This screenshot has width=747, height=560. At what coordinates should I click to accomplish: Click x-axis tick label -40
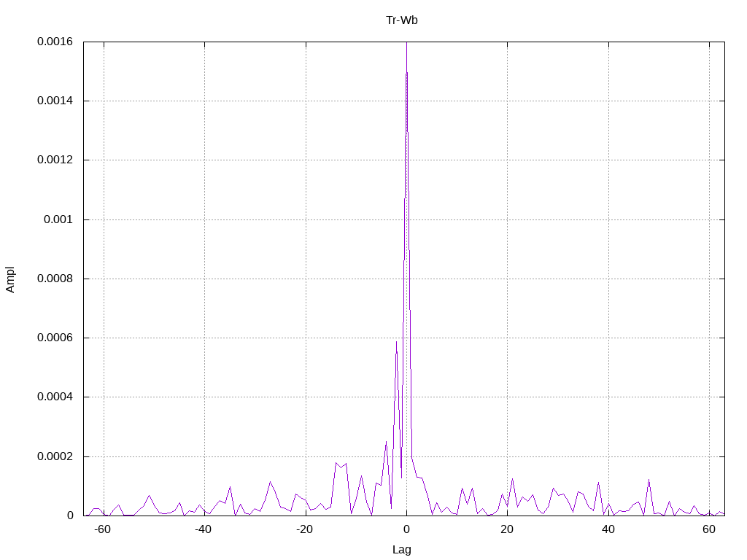[203, 529]
